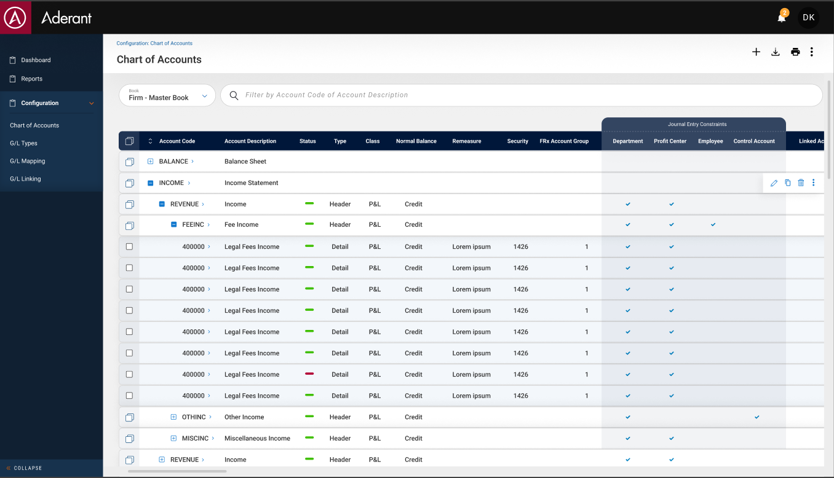Tick the checkbox of the red-status row

(x=129, y=374)
